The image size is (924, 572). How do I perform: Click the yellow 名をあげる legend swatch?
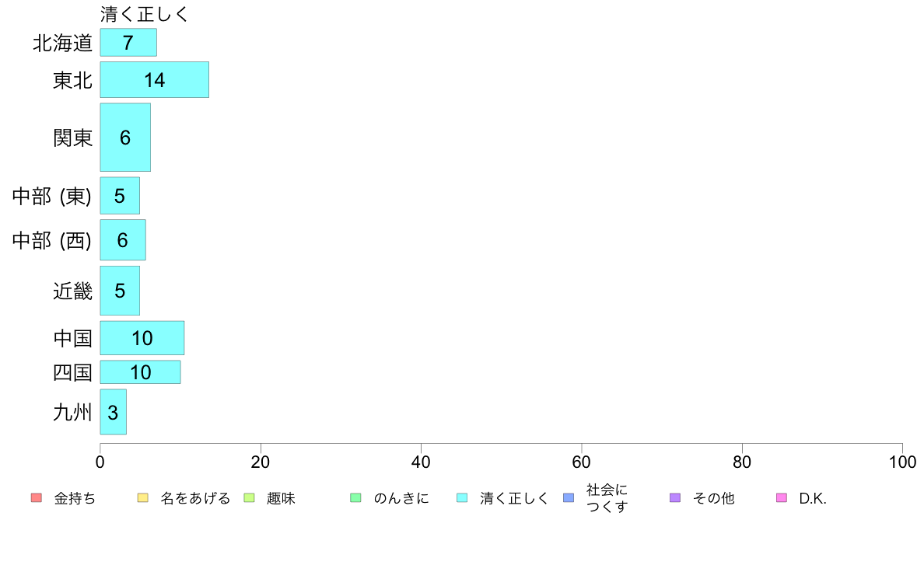(x=142, y=497)
